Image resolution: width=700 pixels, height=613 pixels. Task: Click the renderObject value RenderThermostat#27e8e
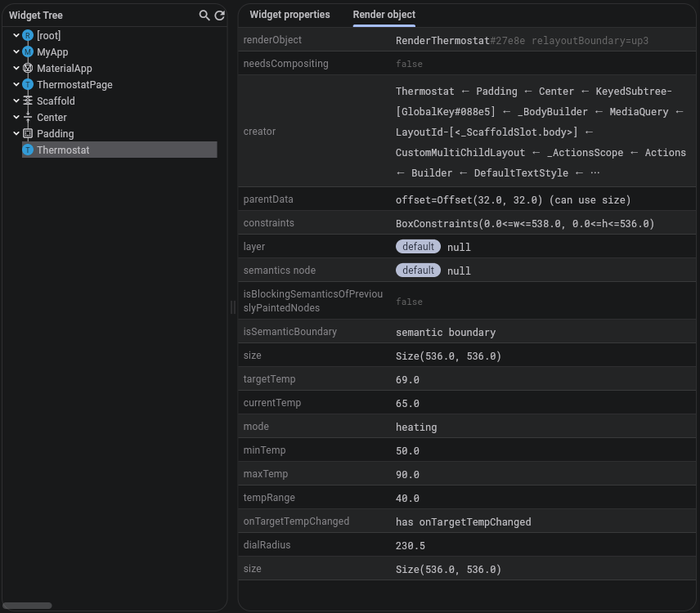(x=460, y=41)
